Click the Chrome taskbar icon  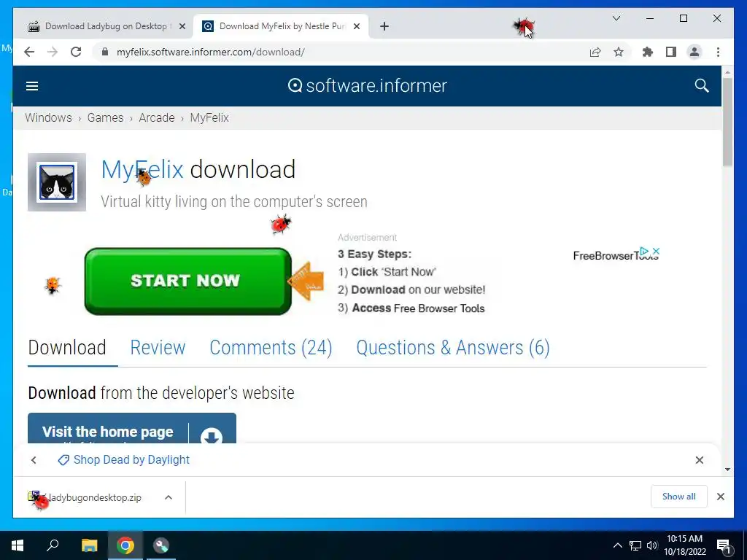(x=125, y=545)
